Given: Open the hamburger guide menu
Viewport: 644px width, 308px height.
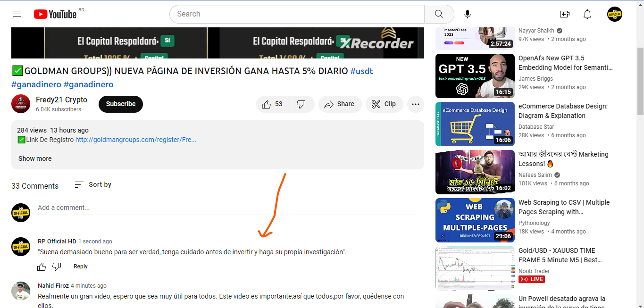Looking at the screenshot, I should point(17,14).
